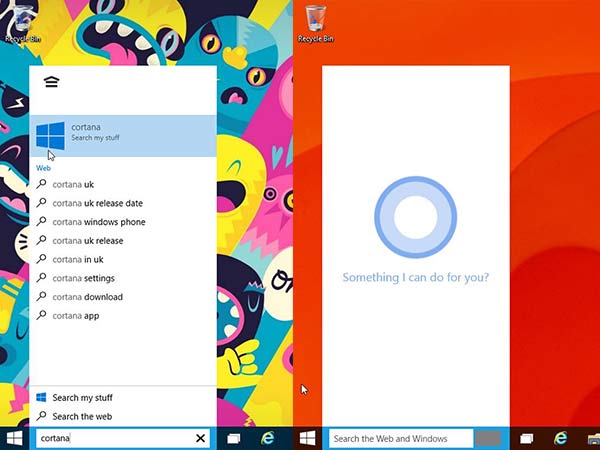This screenshot has height=450, width=600.
Task: Launch Internet Explorer on right taskbar
Action: point(561,438)
